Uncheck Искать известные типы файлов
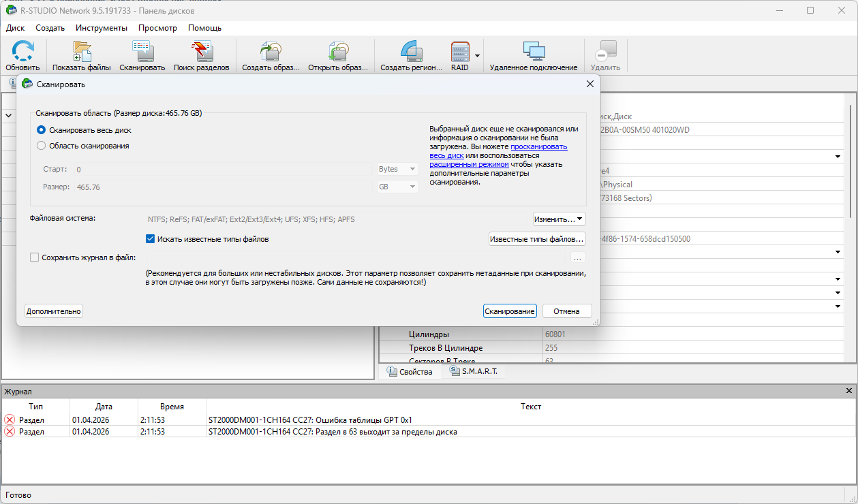 151,239
